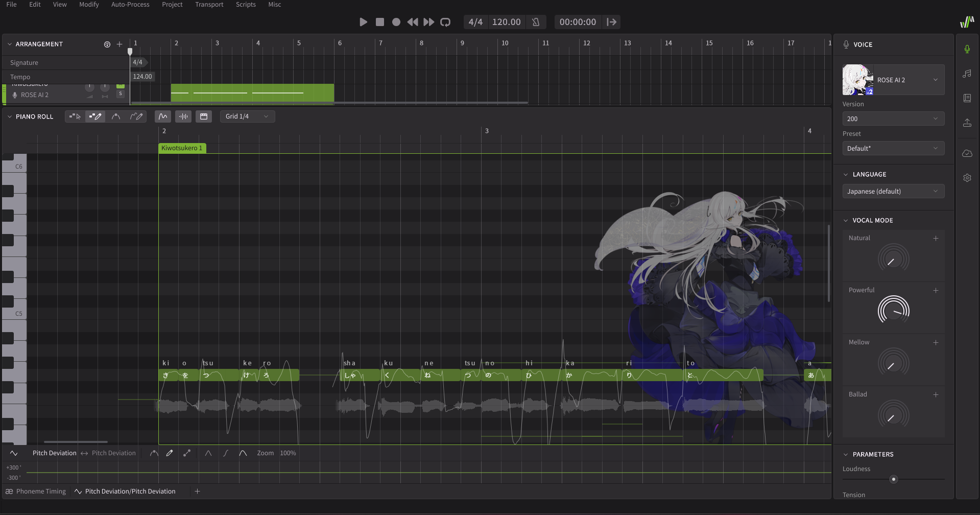980x515 pixels.
Task: Switch to Pitch Deviation/Pitch Deviation tab
Action: (125, 491)
